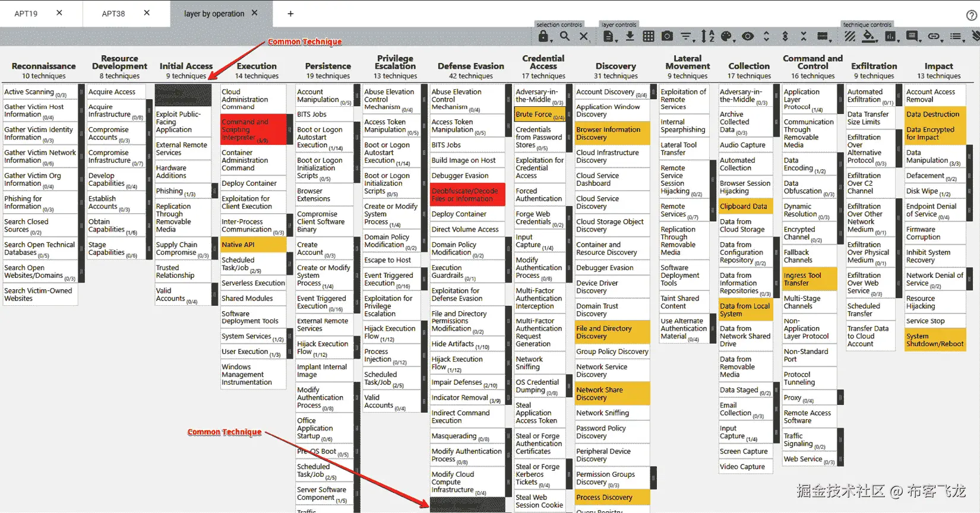
Task: Open the search and multiselect magnifier icon
Action: pos(564,37)
